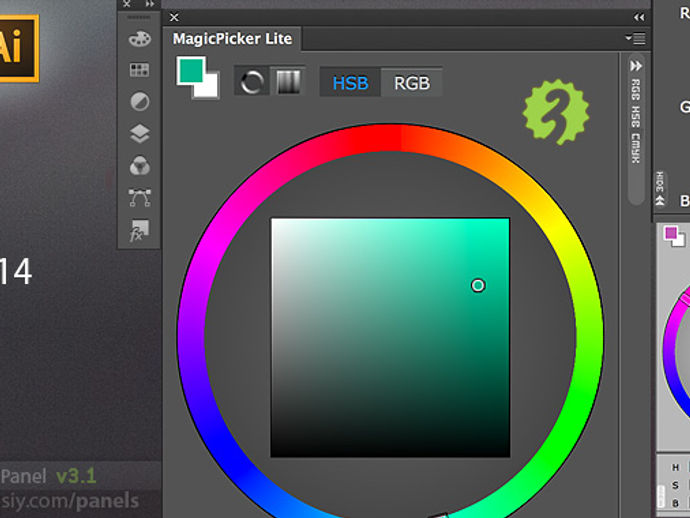Close the MagicPicker panel
690x518 pixels.
click(x=174, y=17)
